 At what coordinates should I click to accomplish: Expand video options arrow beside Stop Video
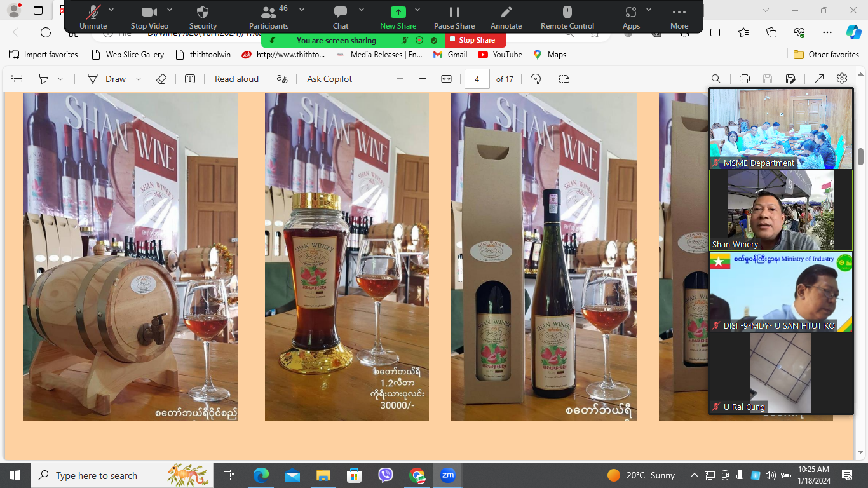click(x=170, y=10)
